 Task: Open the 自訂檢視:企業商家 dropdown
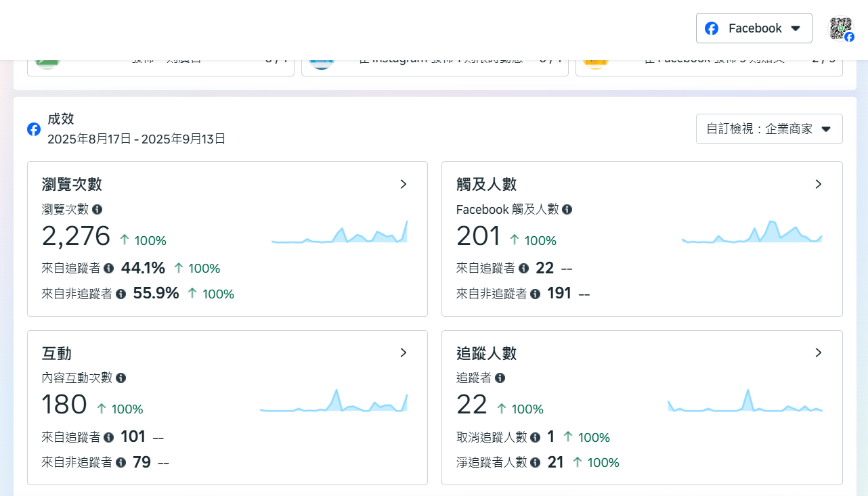coord(768,129)
